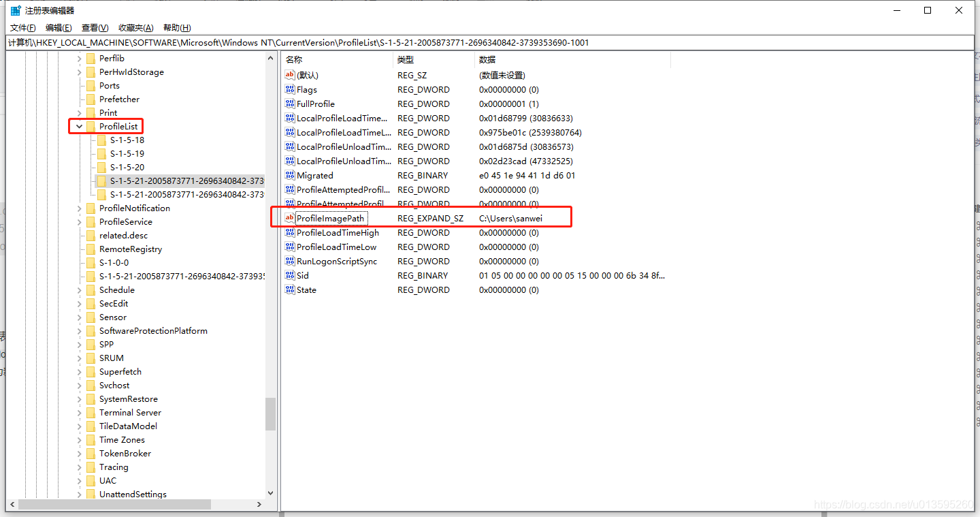This screenshot has height=517, width=980.
Task: Click the Migrated binary value icon
Action: pos(290,175)
